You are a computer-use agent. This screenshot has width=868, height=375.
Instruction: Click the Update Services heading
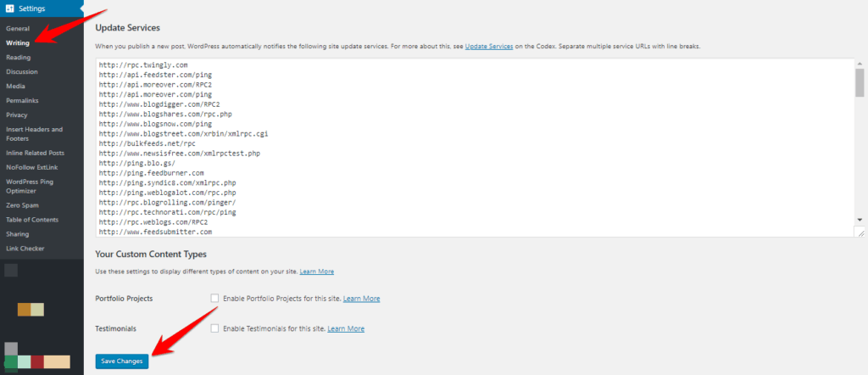click(127, 27)
